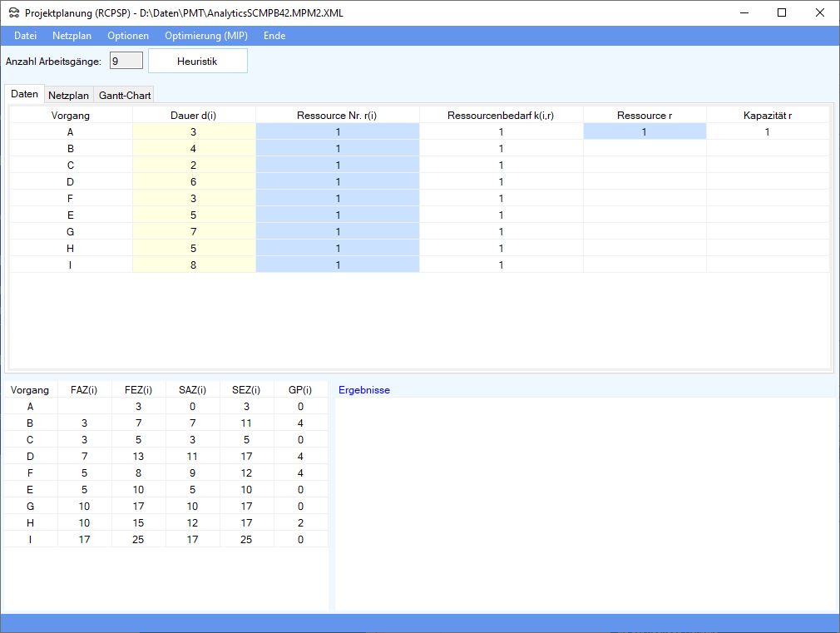Click the Ende menu item
Image resolution: width=840 pixels, height=633 pixels.
click(274, 36)
